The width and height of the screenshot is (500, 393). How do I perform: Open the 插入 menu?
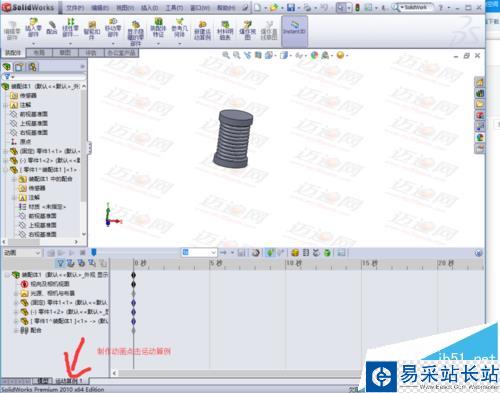[149, 7]
